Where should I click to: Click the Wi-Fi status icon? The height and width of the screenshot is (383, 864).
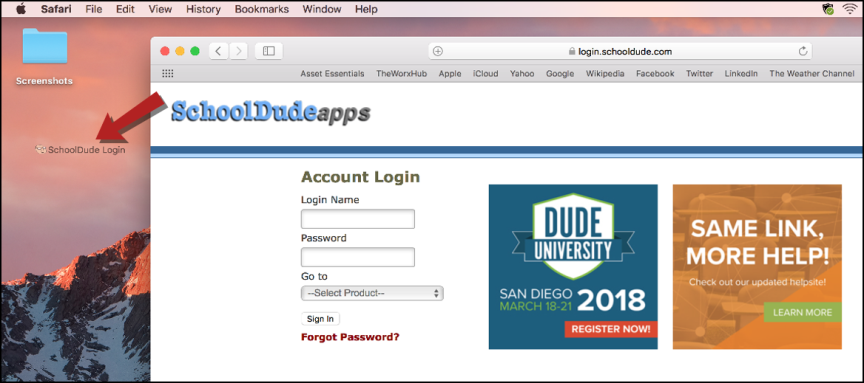851,9
